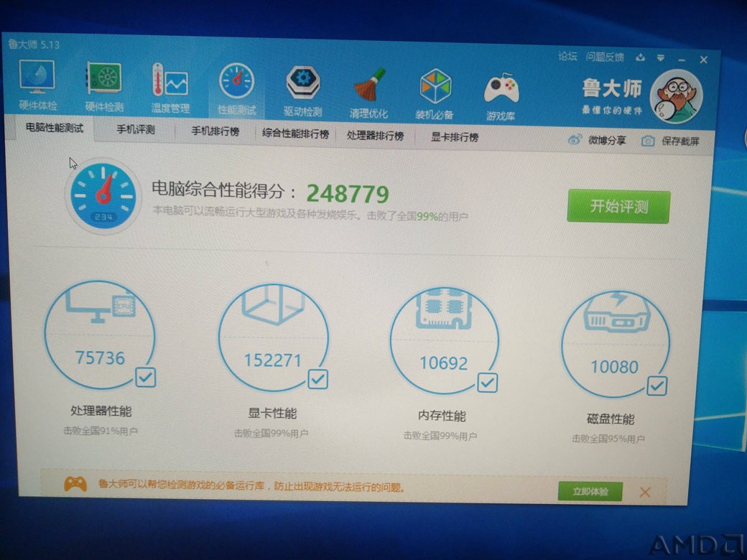747x560 pixels.
Task: Switch to the 手机评测 tab
Action: pos(136,129)
